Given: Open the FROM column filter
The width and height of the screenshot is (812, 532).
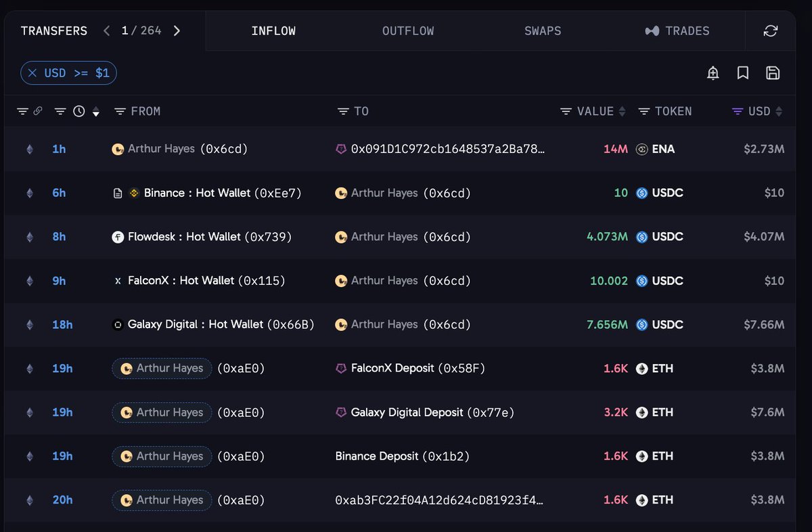Looking at the screenshot, I should coord(120,112).
